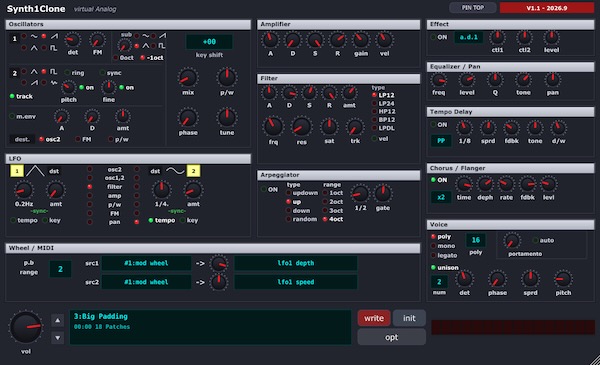The image size is (600, 365).
Task: Select square waveform for oscillator 1
Action: [x=44, y=48]
